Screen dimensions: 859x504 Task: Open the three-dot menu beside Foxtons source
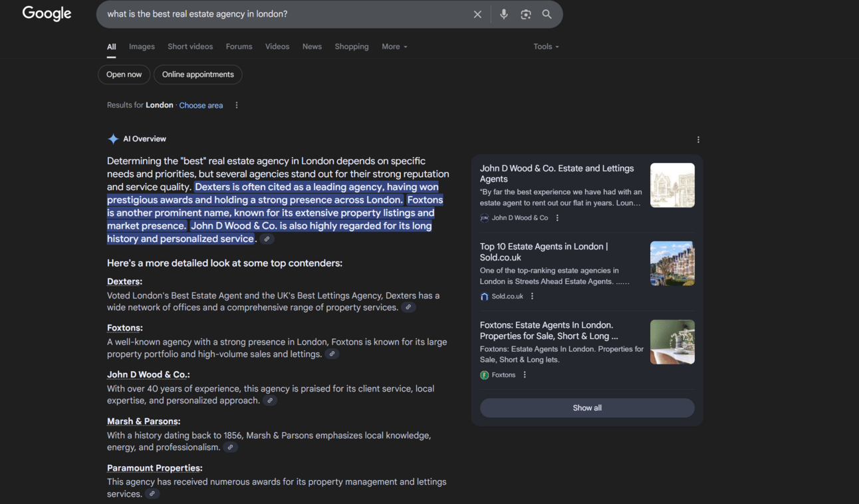coord(525,374)
